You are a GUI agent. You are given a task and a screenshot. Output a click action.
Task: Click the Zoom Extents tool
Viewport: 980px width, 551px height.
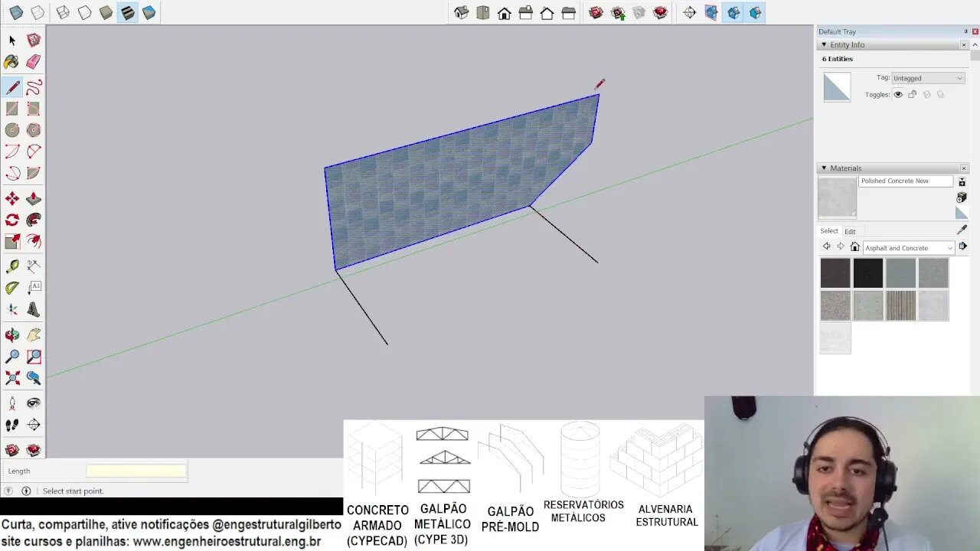12,378
